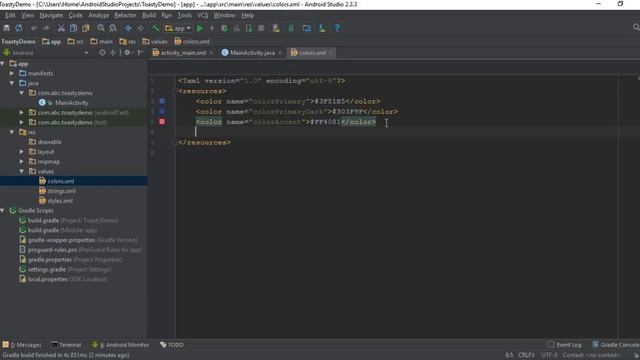Click the green Run app button
This screenshot has height=360, width=640.
pyautogui.click(x=200, y=28)
